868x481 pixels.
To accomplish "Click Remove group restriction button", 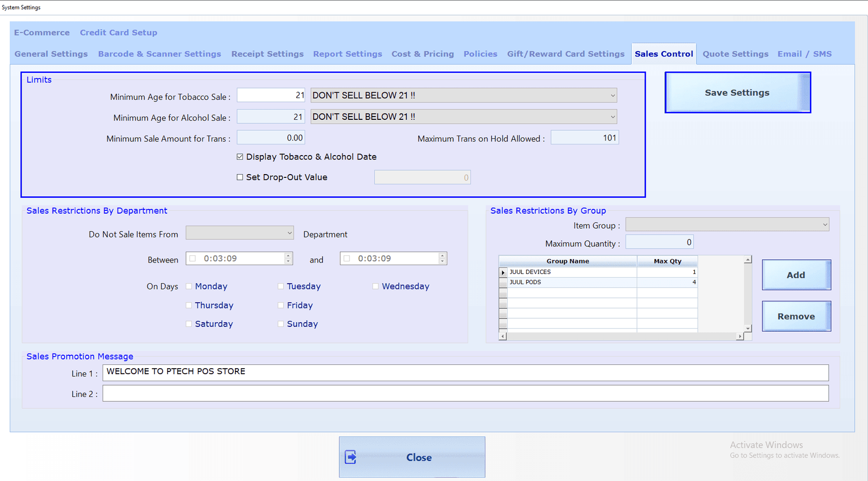I will [x=796, y=316].
